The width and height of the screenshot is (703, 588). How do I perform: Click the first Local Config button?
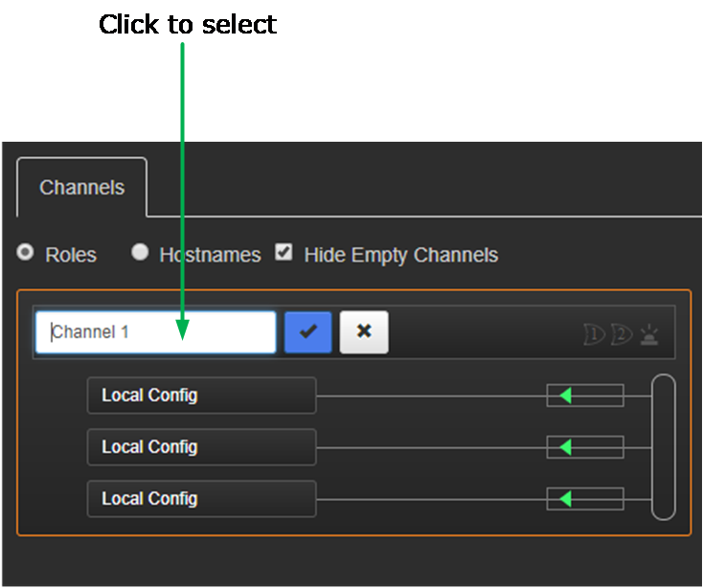click(x=201, y=396)
